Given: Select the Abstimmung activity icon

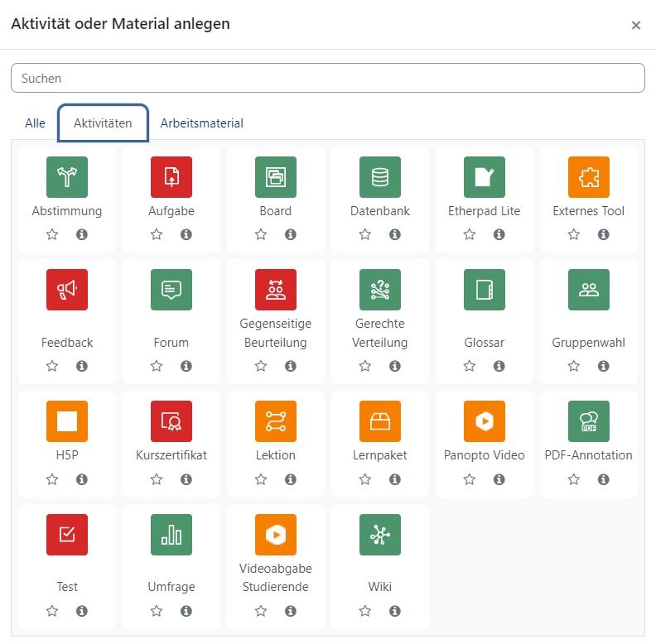Looking at the screenshot, I should click(67, 177).
